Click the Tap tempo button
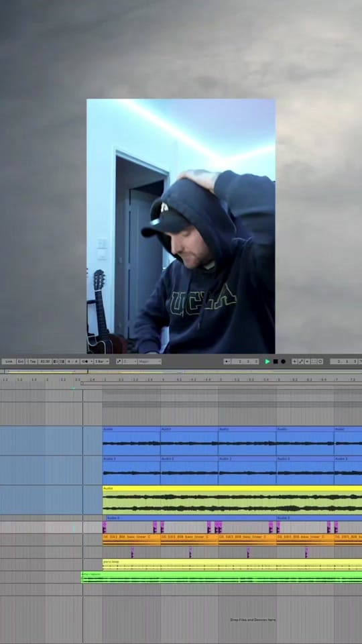362x644 pixels. (32, 362)
